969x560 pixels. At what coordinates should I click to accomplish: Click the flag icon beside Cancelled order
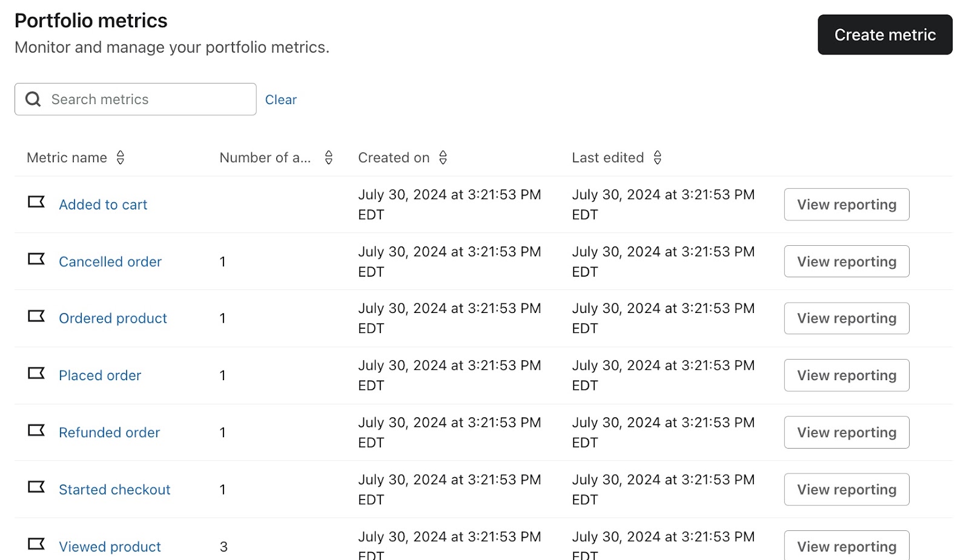pyautogui.click(x=36, y=259)
